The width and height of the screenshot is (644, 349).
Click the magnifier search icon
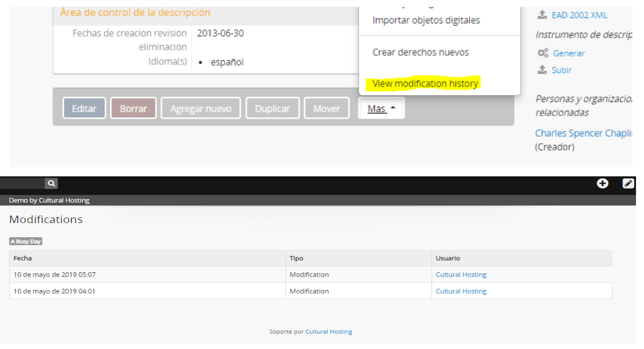[51, 183]
